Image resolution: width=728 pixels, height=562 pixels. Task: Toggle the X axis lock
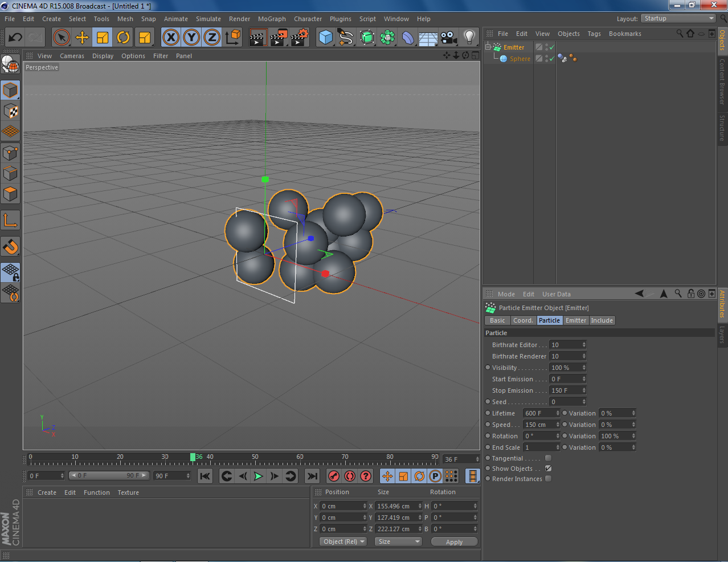(171, 38)
